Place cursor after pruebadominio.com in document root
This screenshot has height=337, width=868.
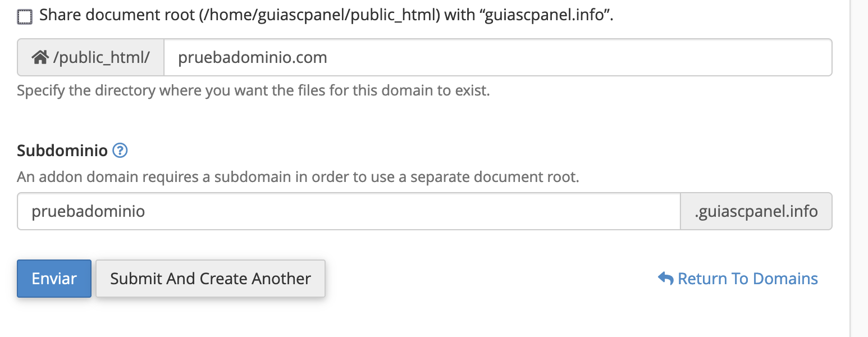(x=328, y=57)
